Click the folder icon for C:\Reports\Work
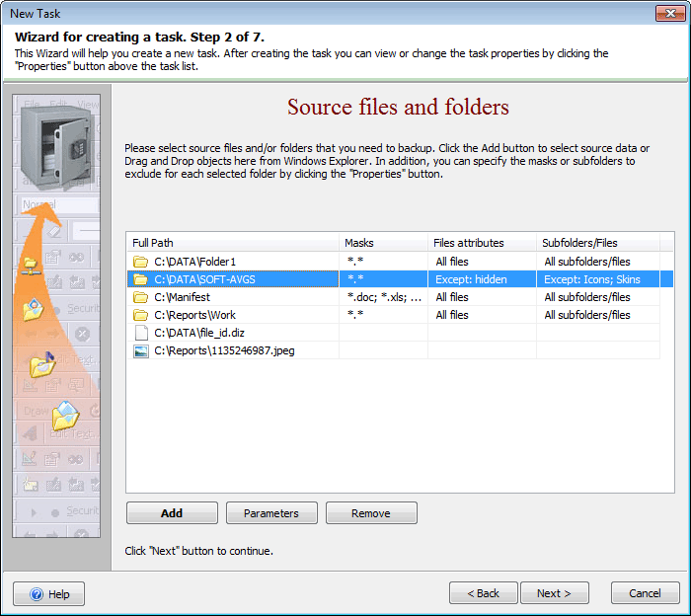691x616 pixels. (140, 315)
